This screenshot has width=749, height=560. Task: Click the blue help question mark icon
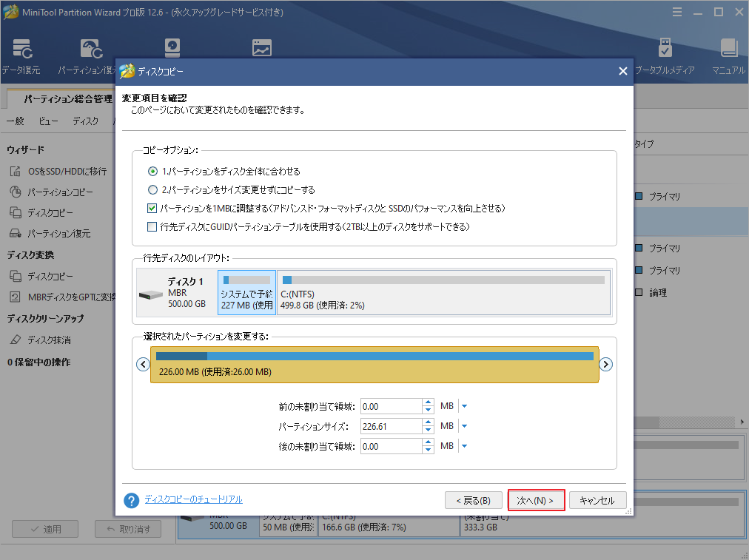(132, 501)
